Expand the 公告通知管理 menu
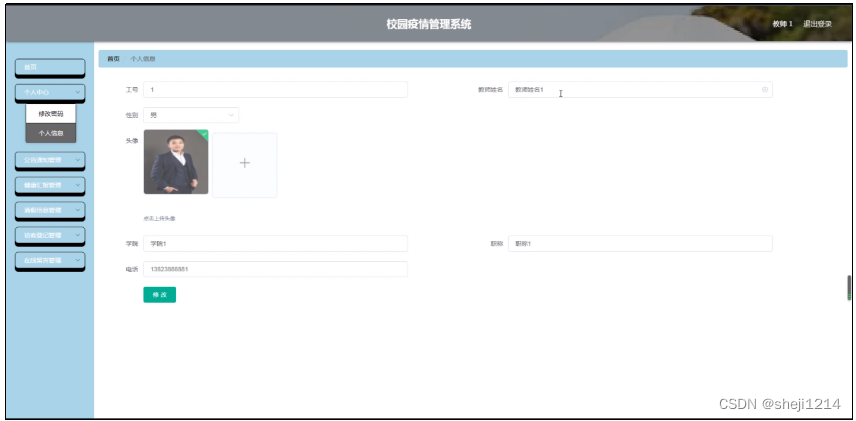 (x=50, y=160)
